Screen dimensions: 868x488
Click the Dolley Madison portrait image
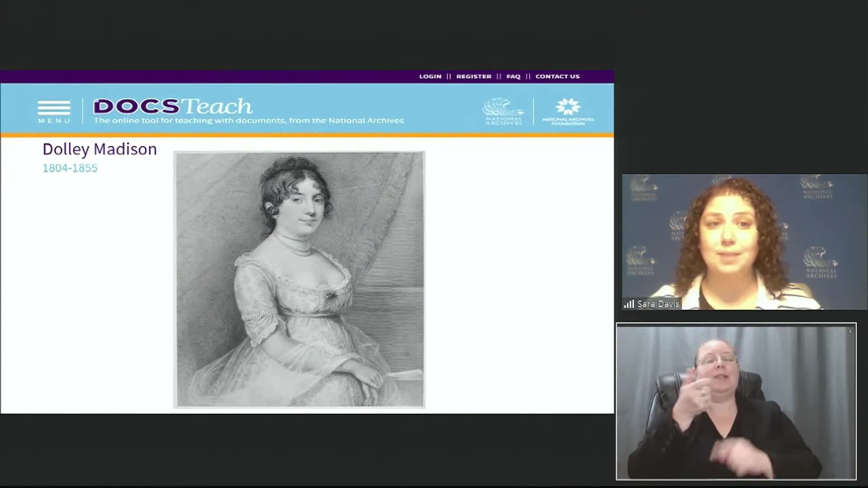[299, 280]
